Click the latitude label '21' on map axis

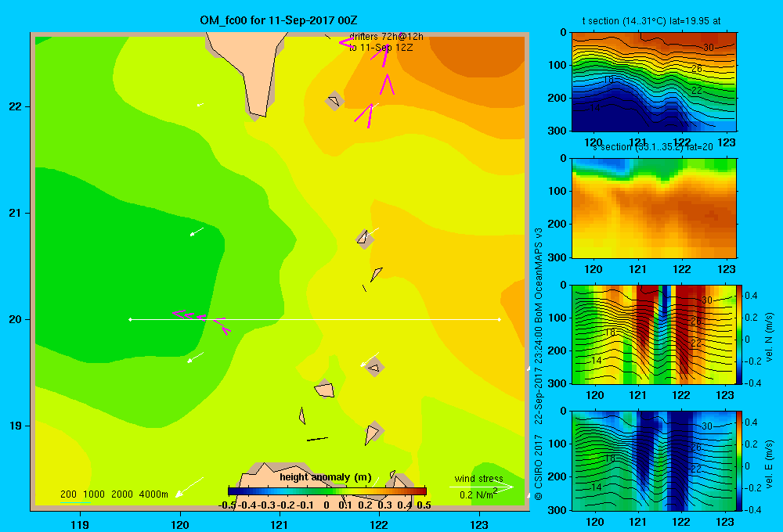pyautogui.click(x=16, y=213)
